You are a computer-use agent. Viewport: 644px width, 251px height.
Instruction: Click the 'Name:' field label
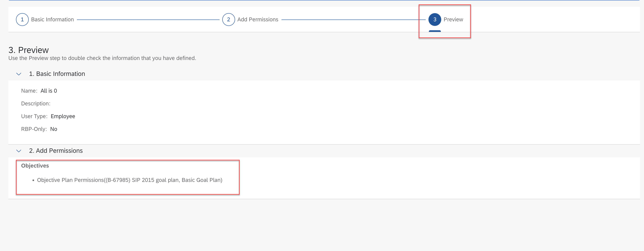[29, 91]
